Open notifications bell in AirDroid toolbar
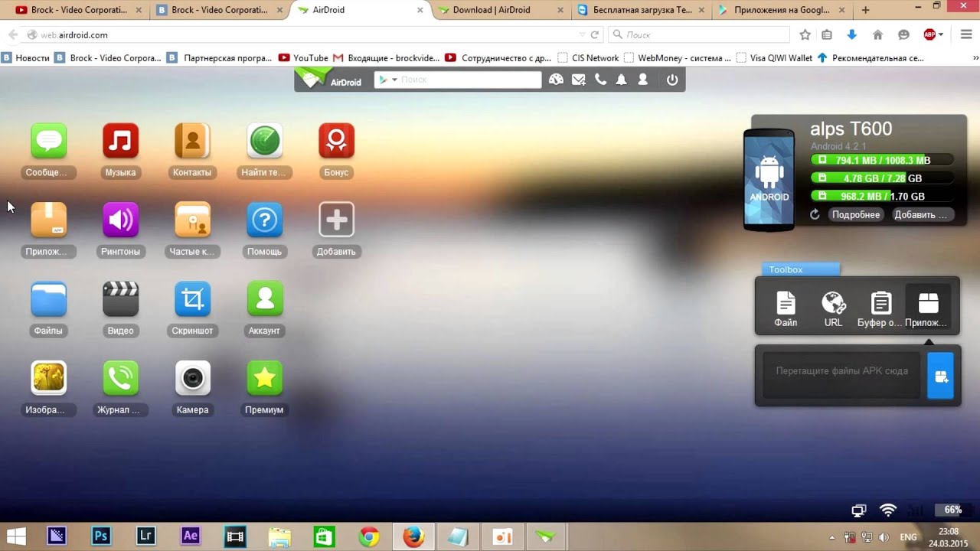This screenshot has height=551, width=980. 622,80
